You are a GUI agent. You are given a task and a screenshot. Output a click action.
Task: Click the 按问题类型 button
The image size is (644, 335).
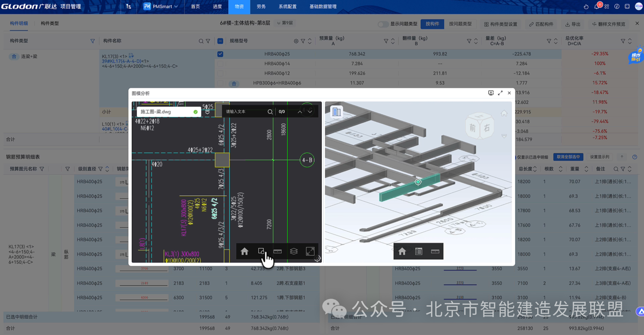pyautogui.click(x=460, y=24)
